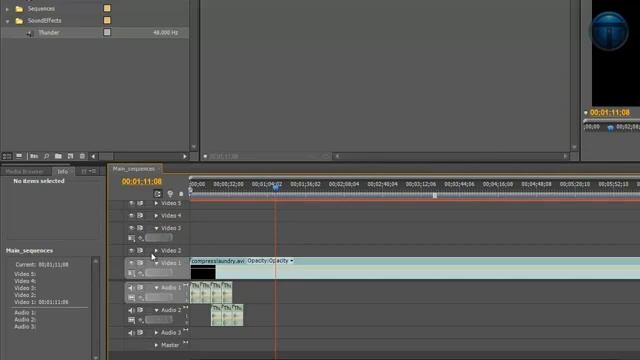Expand Video 5 track
This screenshot has width=640, height=360.
[156, 203]
